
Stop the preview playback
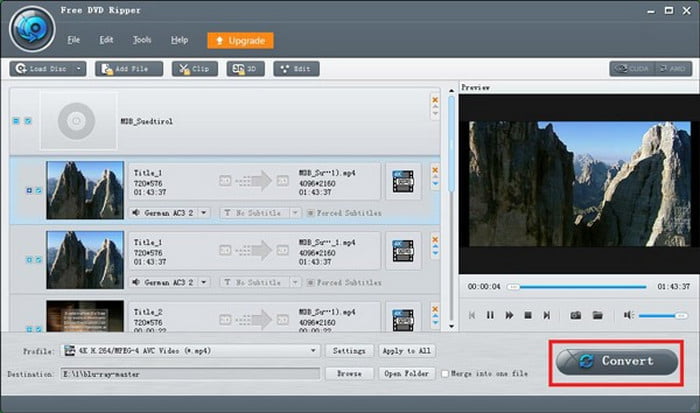(x=528, y=315)
